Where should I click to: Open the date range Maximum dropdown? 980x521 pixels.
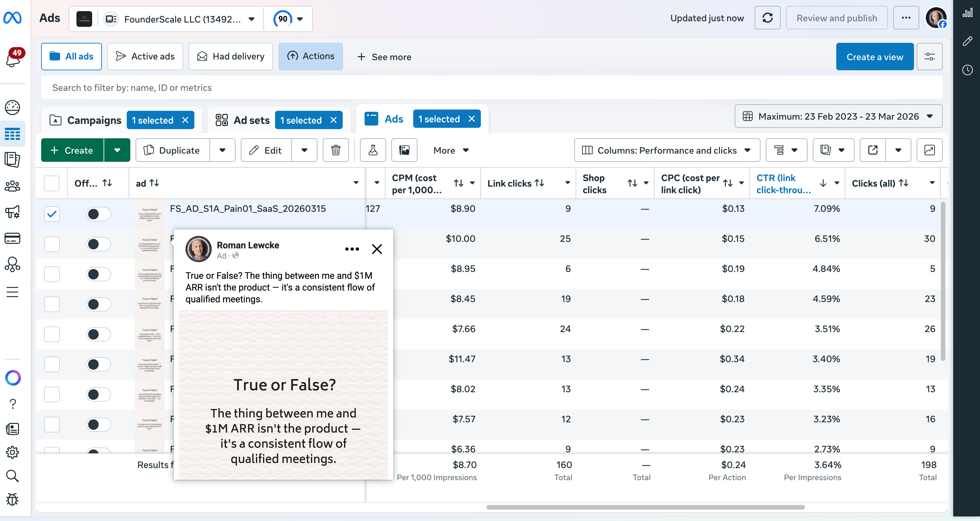[x=838, y=116]
